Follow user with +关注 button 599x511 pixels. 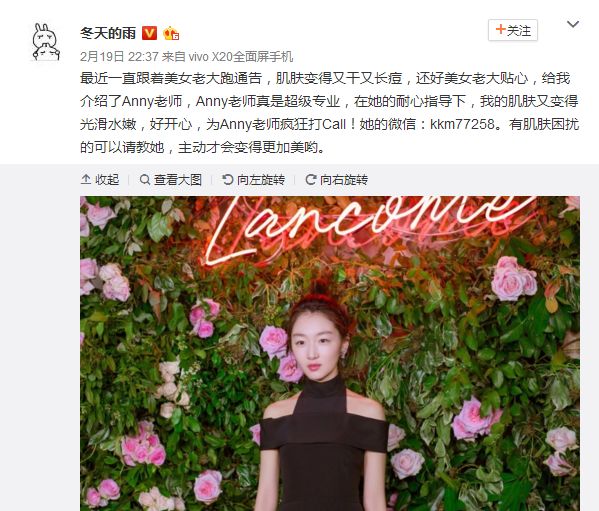click(x=513, y=30)
